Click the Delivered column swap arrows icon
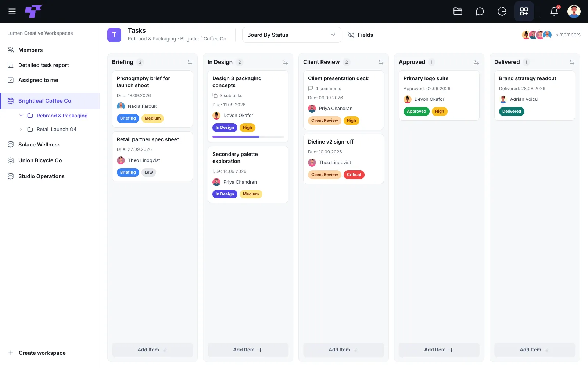This screenshot has width=588, height=368. click(572, 62)
